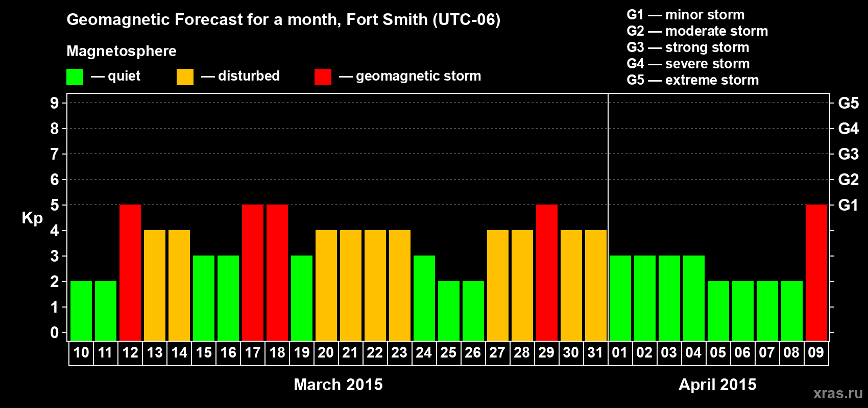Click the red bar for April 09
Image resolution: width=868 pixels, height=408 pixels.
(x=816, y=272)
